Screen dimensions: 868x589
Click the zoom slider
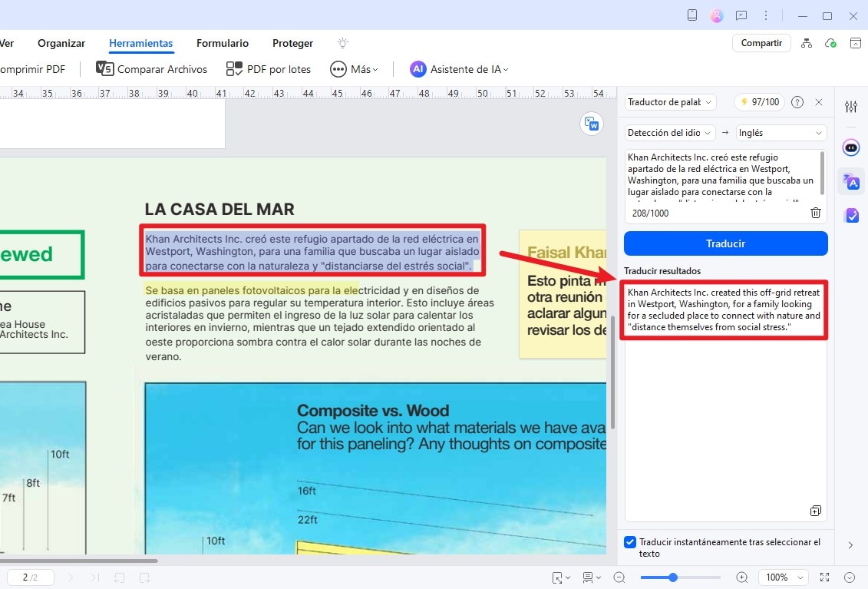pyautogui.click(x=680, y=577)
